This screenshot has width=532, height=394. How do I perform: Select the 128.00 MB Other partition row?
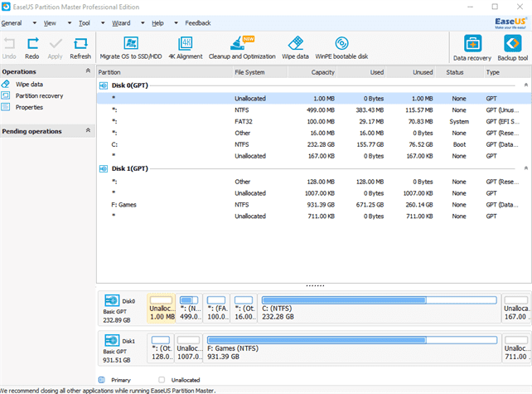[314, 182]
